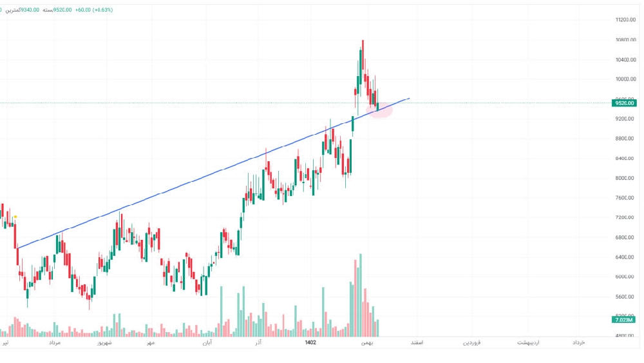
Task: Click the 1402 year label on time axis
Action: click(310, 342)
